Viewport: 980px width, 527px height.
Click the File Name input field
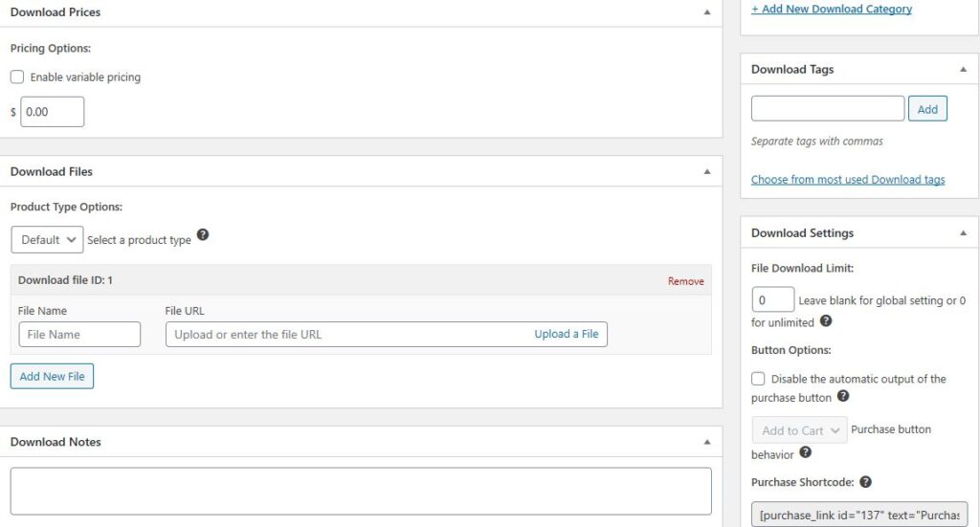[x=79, y=334]
